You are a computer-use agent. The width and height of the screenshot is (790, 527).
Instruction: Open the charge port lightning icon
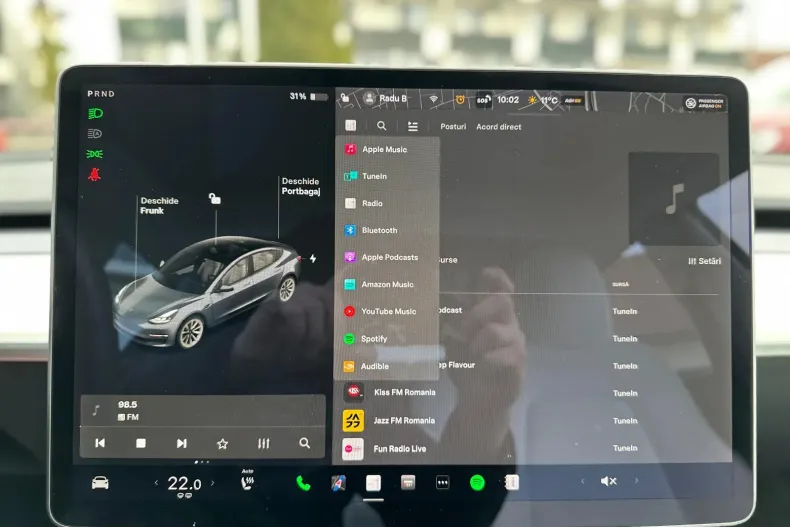(x=313, y=258)
